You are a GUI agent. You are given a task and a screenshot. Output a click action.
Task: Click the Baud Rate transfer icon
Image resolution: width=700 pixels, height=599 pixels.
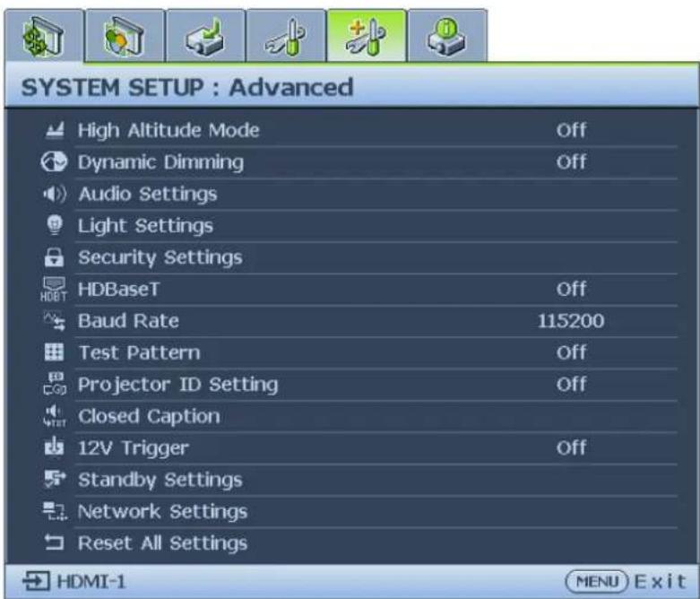click(x=55, y=321)
